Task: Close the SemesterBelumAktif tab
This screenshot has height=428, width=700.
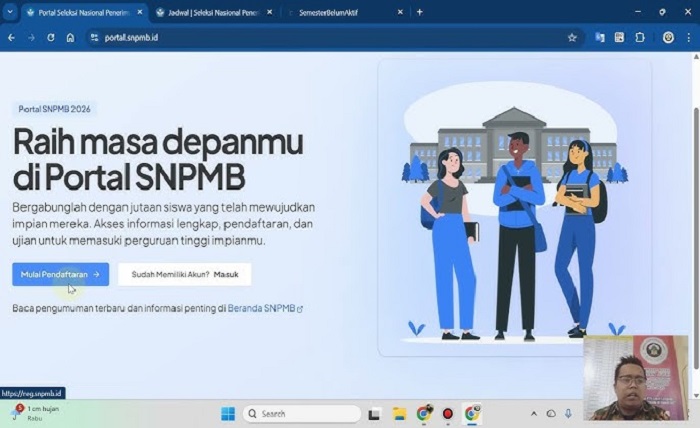Action: point(400,12)
